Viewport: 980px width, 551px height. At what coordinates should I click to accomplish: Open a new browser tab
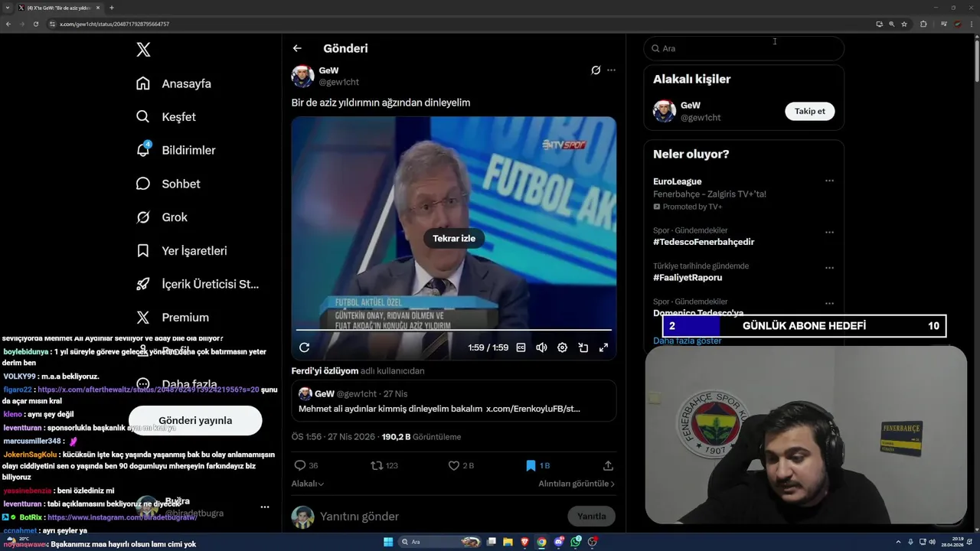[112, 8]
